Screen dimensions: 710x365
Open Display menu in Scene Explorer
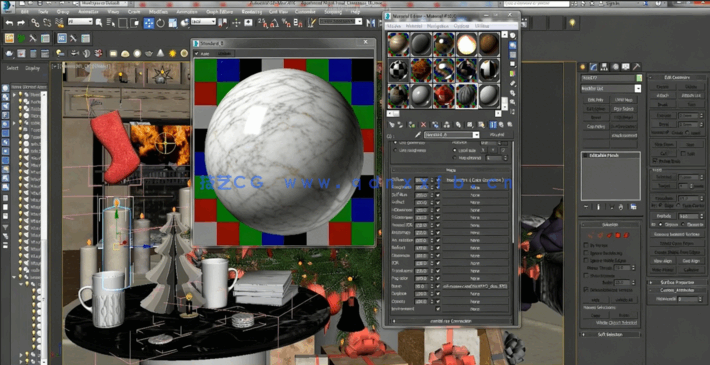(33, 68)
